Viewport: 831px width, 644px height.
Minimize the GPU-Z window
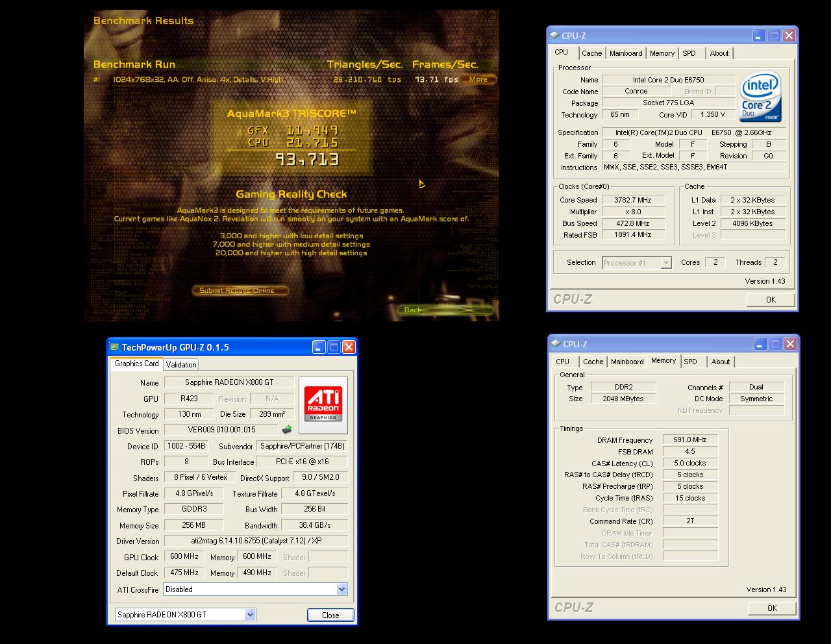coord(319,347)
